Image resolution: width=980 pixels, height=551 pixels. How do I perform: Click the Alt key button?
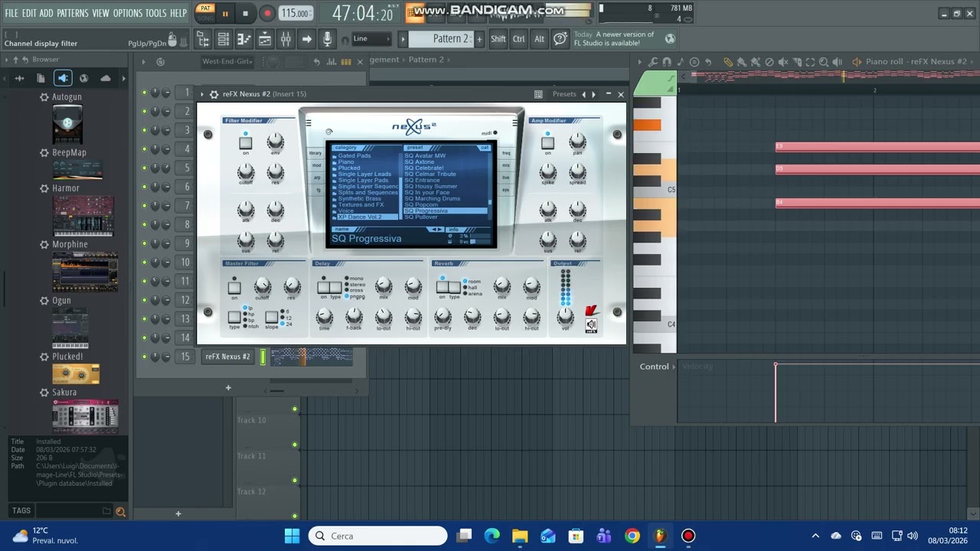tap(539, 38)
